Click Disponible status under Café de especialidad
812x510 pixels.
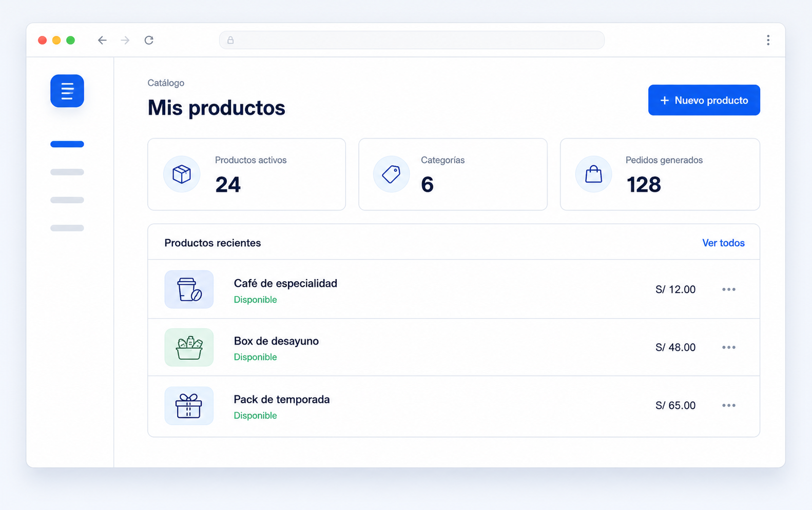[x=255, y=300]
